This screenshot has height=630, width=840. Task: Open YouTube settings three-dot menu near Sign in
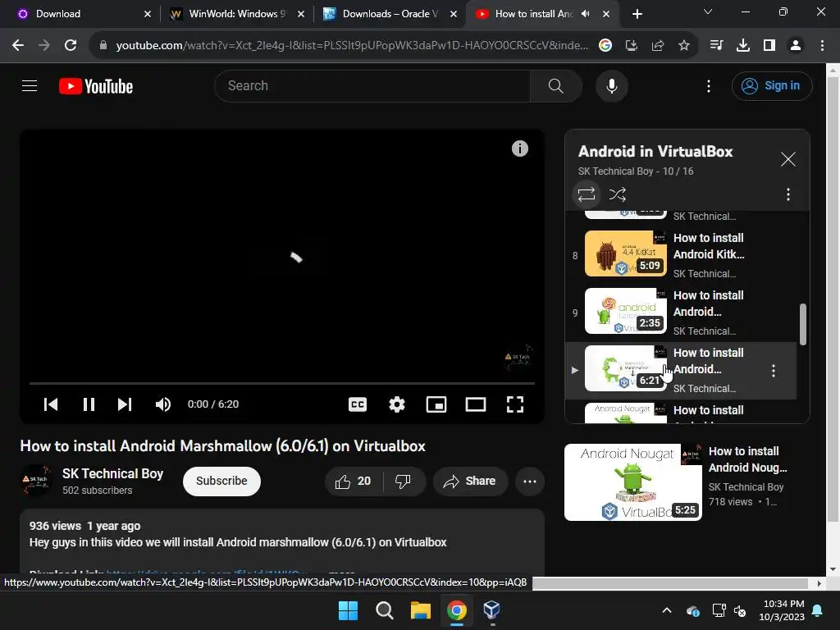(708, 86)
